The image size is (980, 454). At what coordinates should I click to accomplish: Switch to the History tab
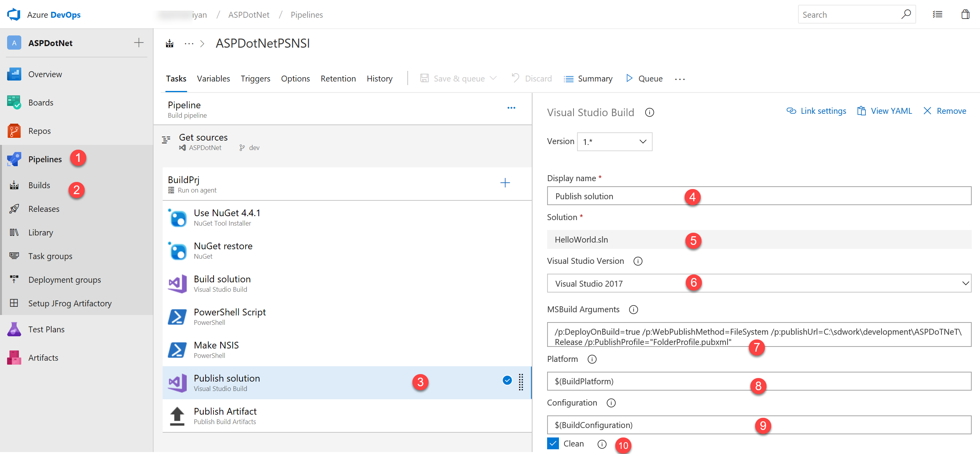tap(380, 78)
